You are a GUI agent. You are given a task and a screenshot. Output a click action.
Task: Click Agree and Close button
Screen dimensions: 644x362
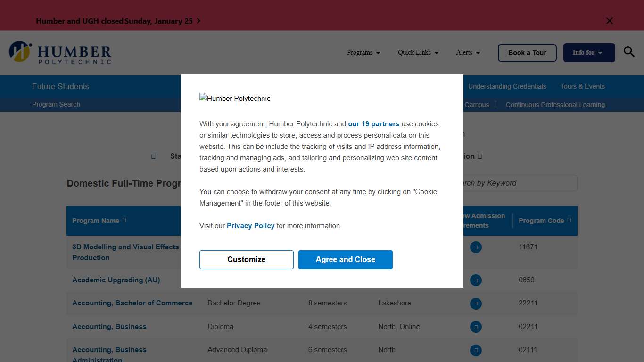click(345, 260)
